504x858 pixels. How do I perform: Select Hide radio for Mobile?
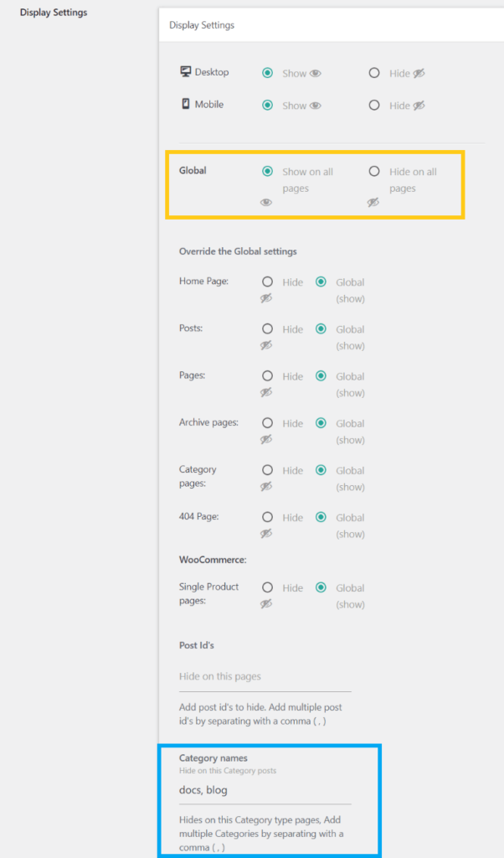point(374,106)
